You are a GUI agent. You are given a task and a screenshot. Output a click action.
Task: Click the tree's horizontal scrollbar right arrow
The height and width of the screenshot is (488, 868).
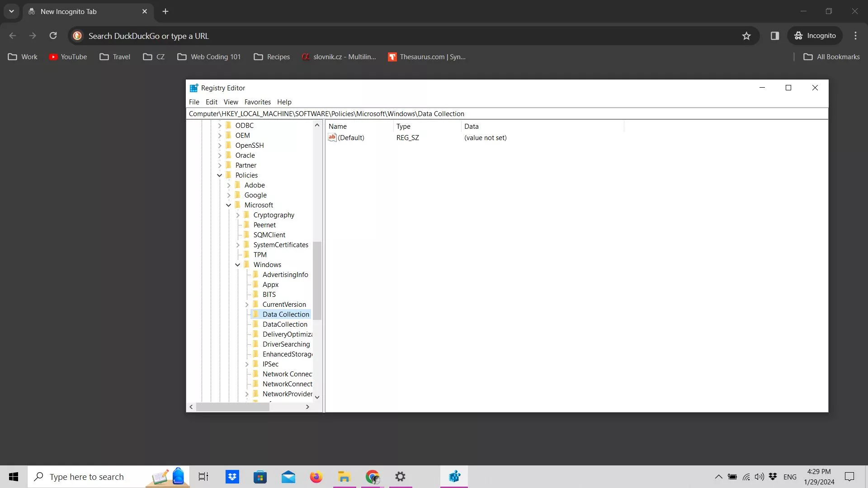click(307, 407)
